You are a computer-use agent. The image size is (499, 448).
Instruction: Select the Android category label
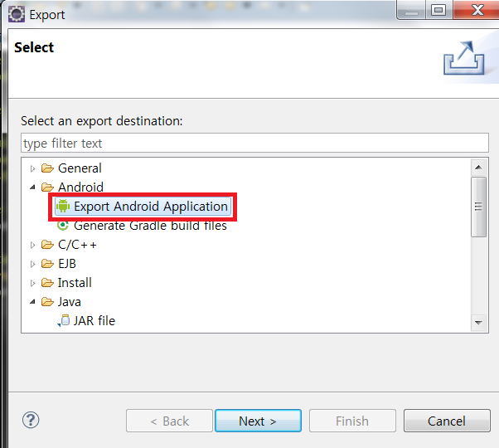[x=81, y=187]
